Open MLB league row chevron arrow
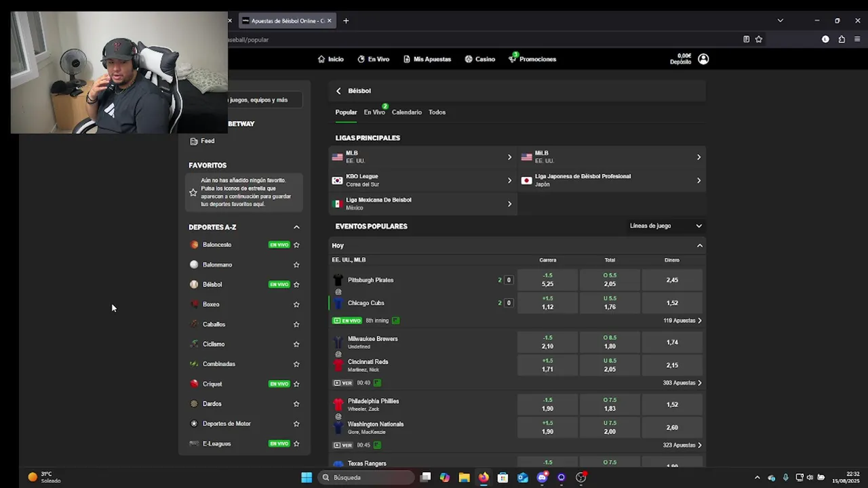This screenshot has height=488, width=868. pos(509,157)
